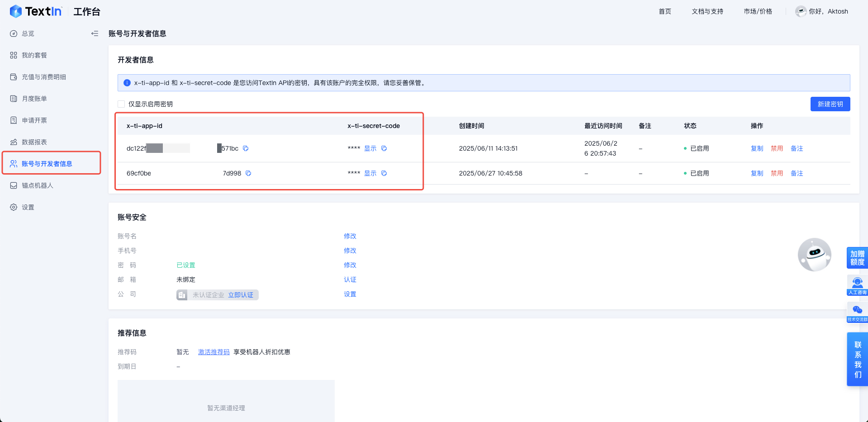Disable the key created 2025/06/27
868x422 pixels.
pyautogui.click(x=777, y=173)
